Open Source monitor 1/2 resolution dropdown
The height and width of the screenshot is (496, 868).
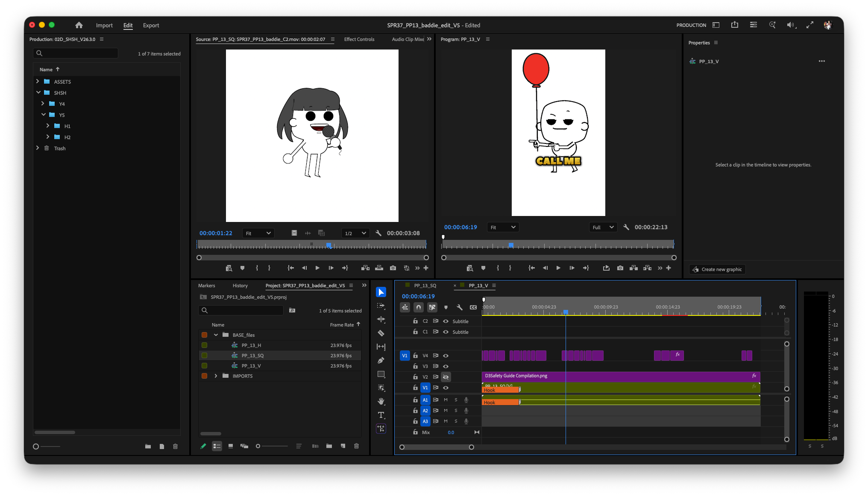pyautogui.click(x=355, y=233)
